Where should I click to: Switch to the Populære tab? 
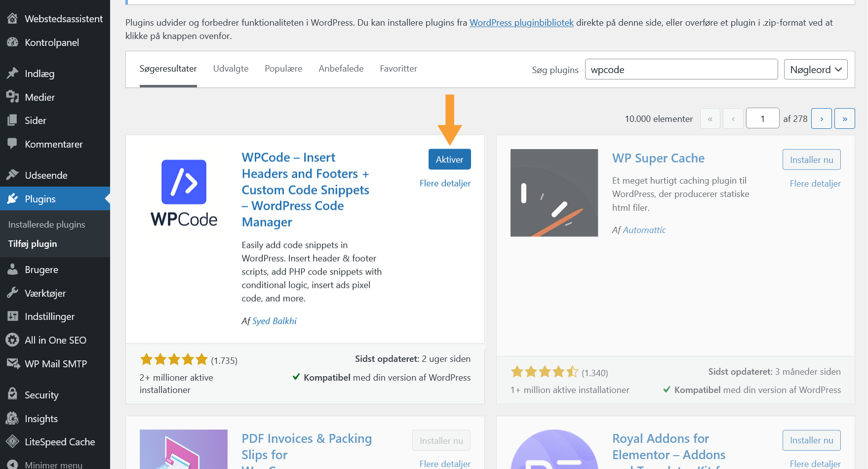[x=283, y=69]
